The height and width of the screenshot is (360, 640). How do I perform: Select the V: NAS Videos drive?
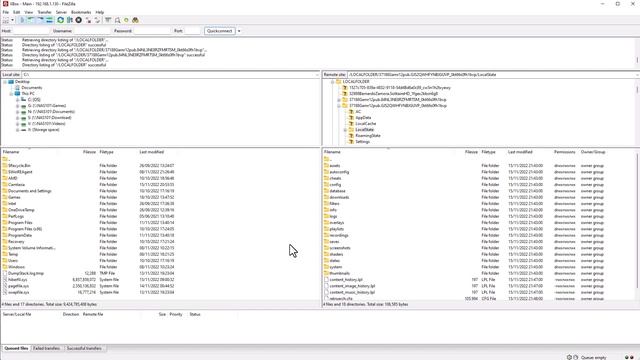tap(47, 124)
